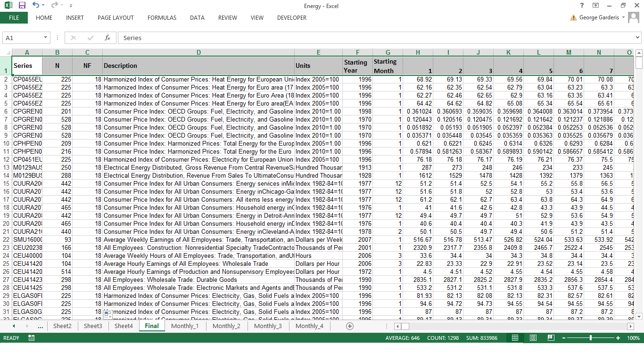Screen dimensions: 644x362
Task: Expand the Name Box dropdown arrow
Action: [46, 38]
